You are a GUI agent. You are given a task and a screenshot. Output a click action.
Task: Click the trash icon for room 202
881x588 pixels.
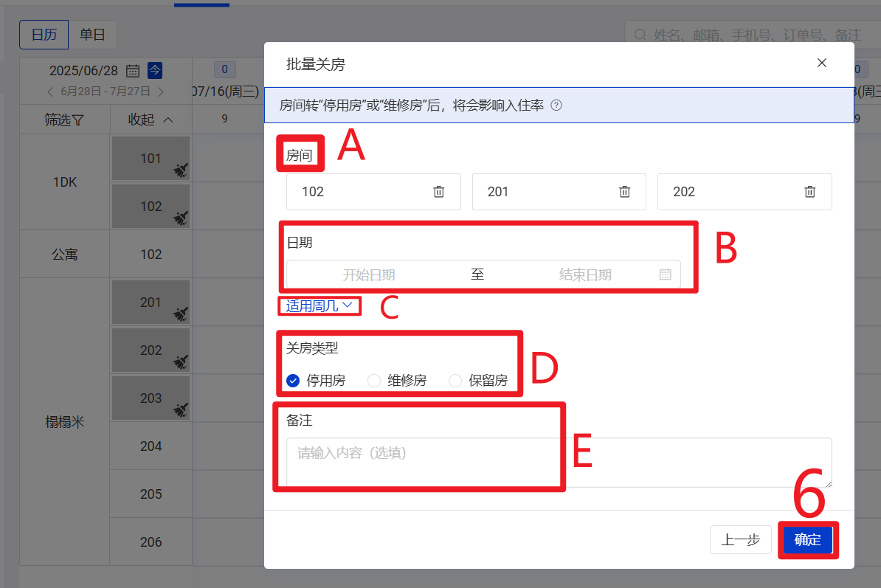[x=809, y=192]
